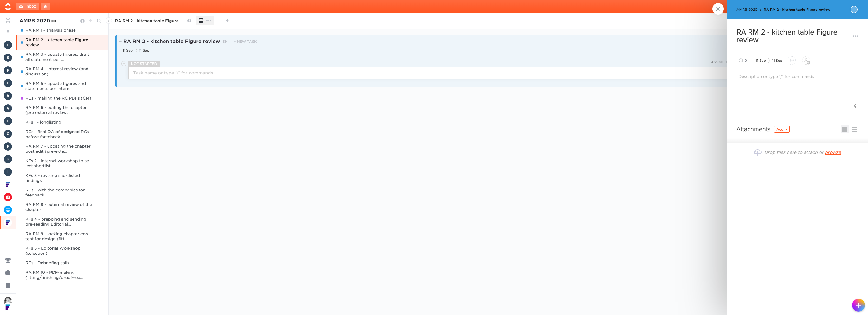Viewport: 868px width, 315px height.
Task: Open RCs - making the RC PDFs list
Action: [x=58, y=98]
